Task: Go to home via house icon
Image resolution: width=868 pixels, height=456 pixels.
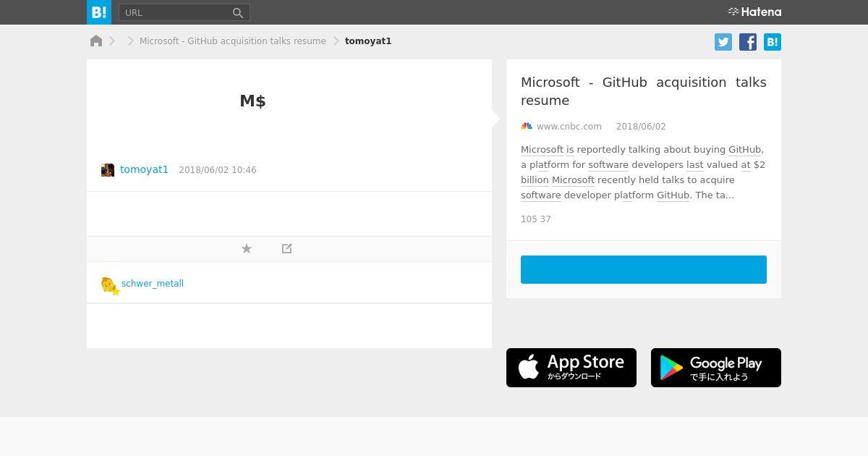Action: pos(96,41)
